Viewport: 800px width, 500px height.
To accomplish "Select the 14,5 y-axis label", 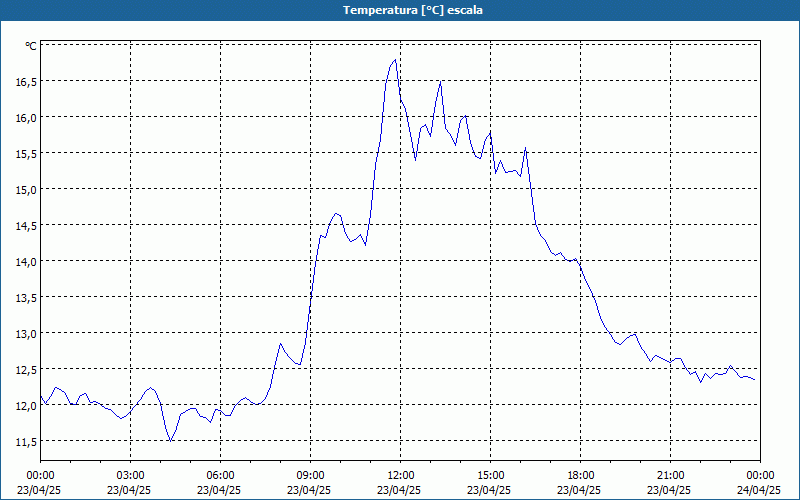I will tap(26, 226).
